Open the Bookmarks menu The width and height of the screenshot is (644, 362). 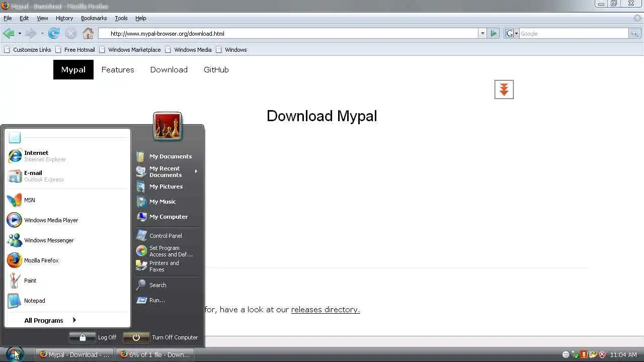pos(94,18)
